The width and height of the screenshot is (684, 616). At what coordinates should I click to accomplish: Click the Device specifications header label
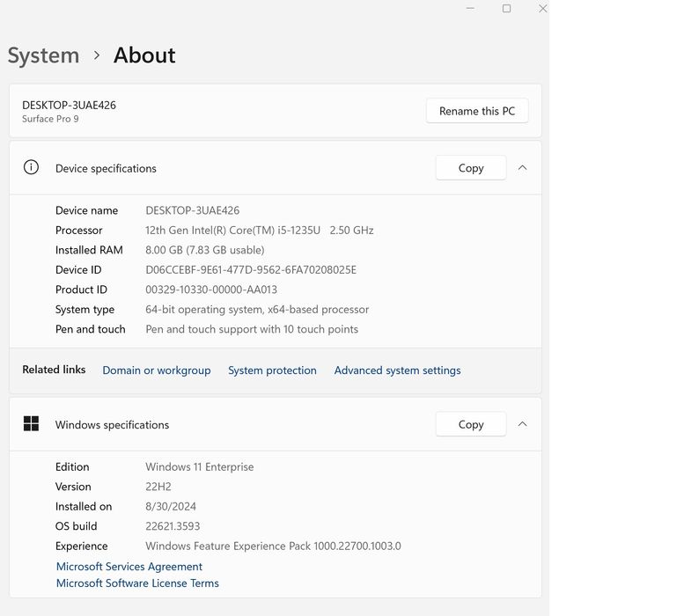(106, 168)
